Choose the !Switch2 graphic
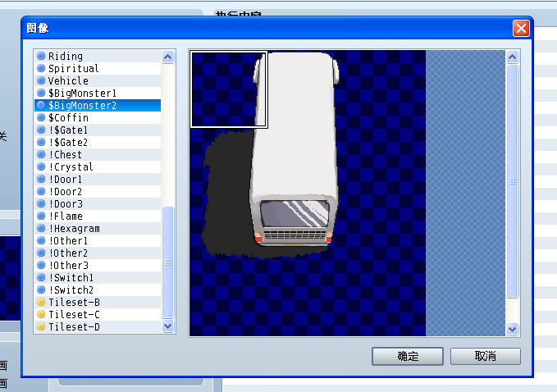 tap(98, 289)
